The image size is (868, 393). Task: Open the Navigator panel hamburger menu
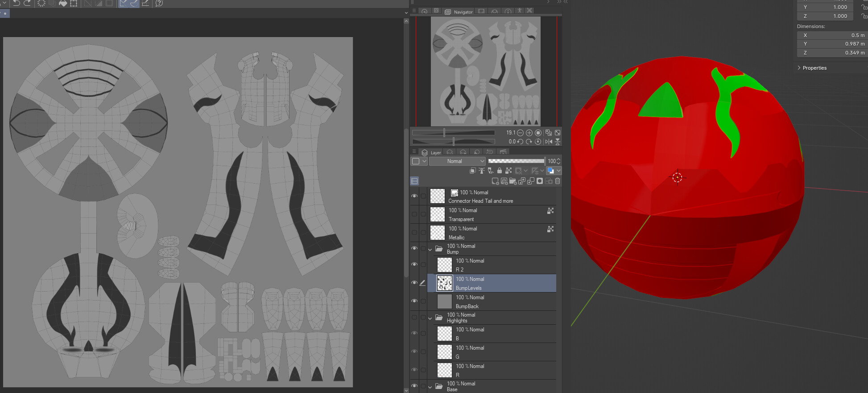pos(414,11)
